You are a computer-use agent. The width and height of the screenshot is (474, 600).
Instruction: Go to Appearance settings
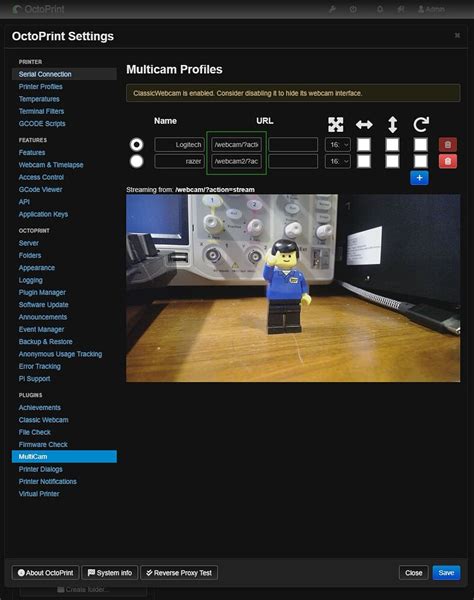pos(37,267)
